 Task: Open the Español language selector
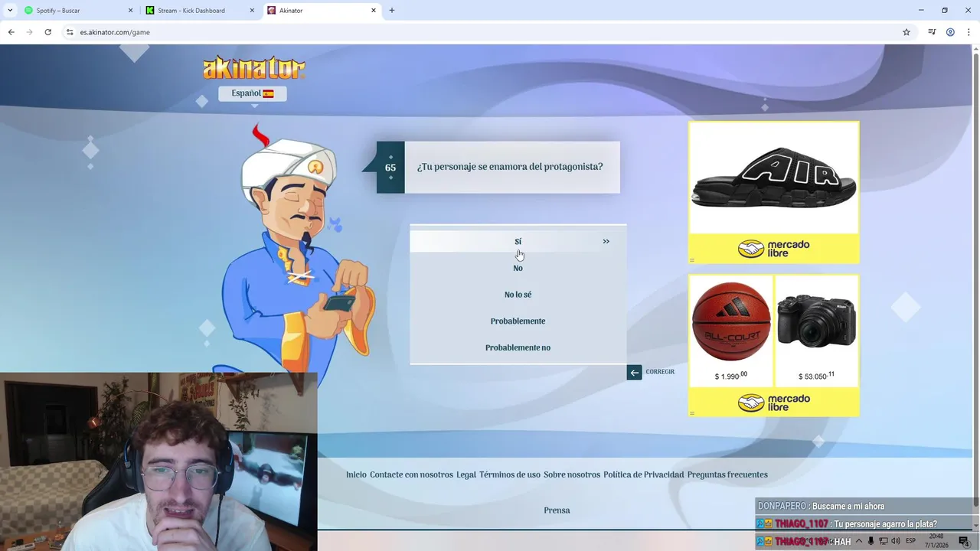pyautogui.click(x=253, y=93)
